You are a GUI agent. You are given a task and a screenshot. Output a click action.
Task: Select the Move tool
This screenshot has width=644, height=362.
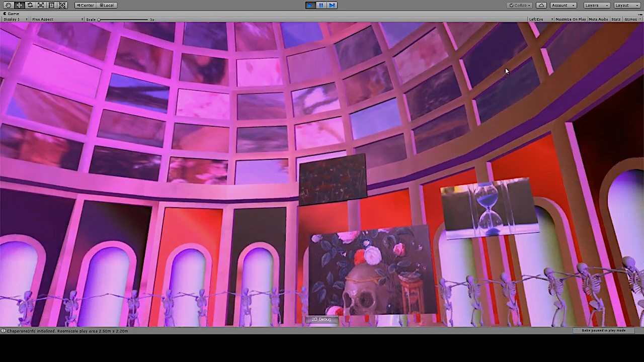tap(19, 5)
